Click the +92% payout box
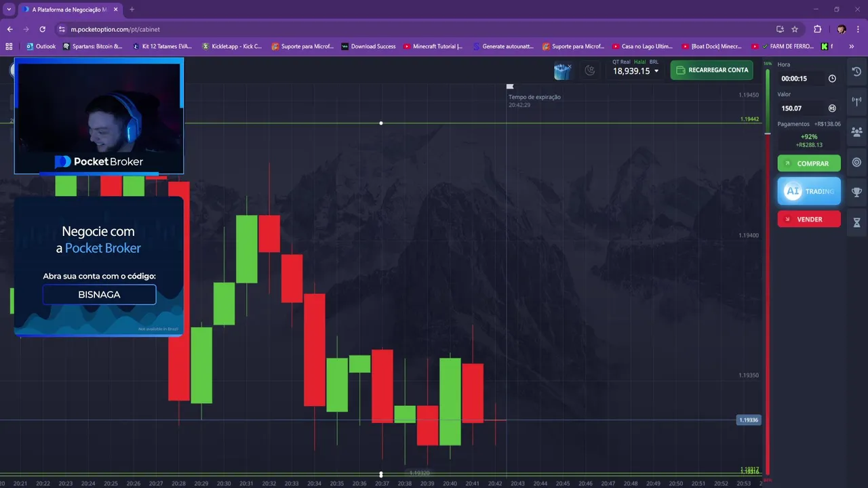This screenshot has height=488, width=868. pyautogui.click(x=809, y=140)
